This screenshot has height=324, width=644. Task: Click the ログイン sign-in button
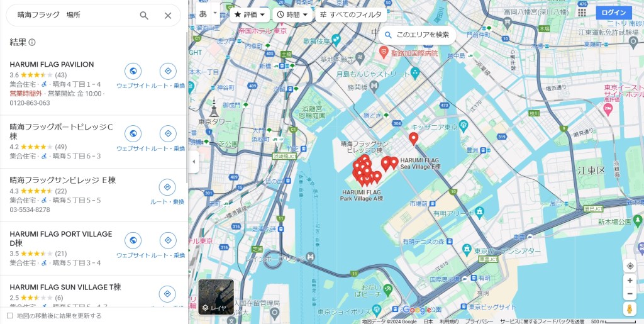click(613, 13)
